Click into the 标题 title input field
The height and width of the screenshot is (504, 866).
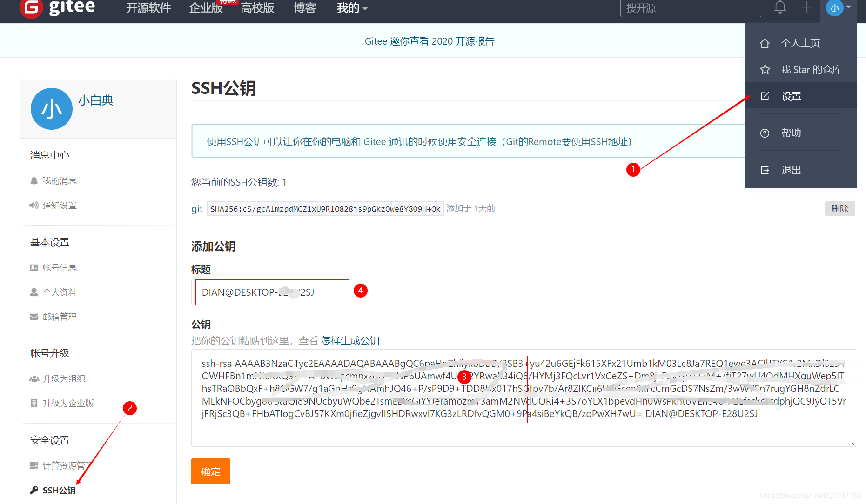point(524,292)
